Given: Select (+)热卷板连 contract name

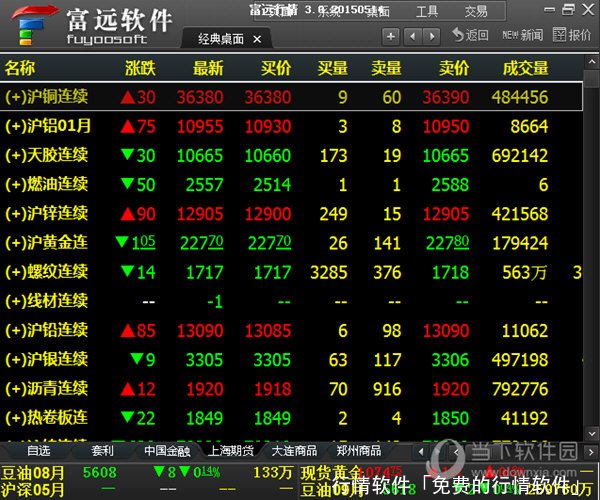Looking at the screenshot, I should (46, 417).
